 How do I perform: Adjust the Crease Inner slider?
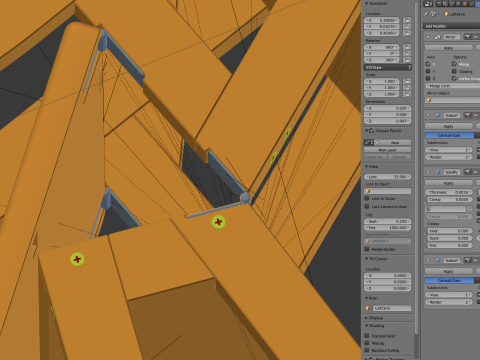[x=449, y=231]
